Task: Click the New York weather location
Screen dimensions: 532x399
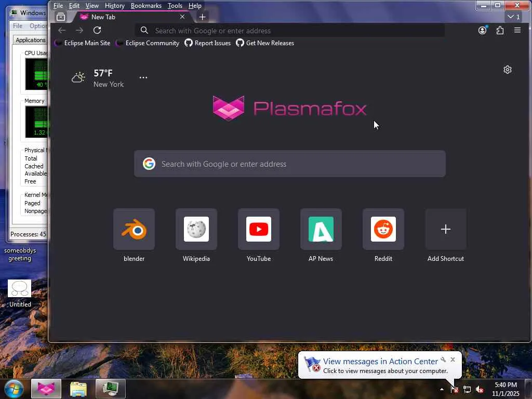Action: click(x=109, y=84)
